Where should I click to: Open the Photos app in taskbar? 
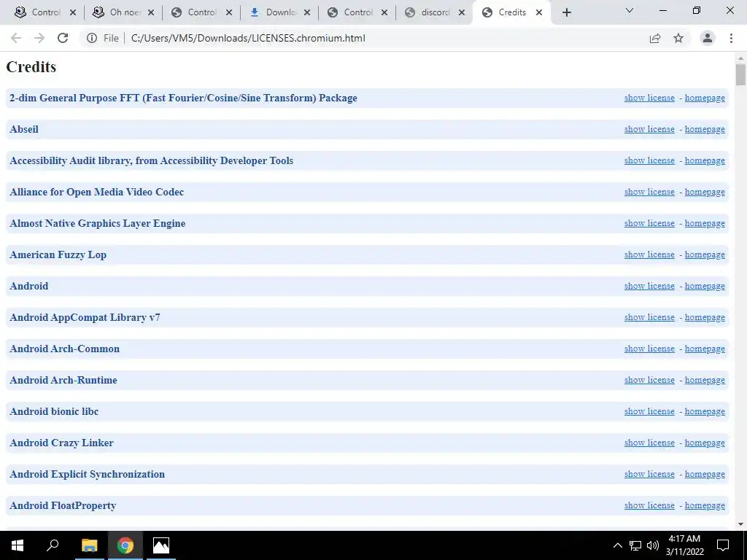point(161,545)
